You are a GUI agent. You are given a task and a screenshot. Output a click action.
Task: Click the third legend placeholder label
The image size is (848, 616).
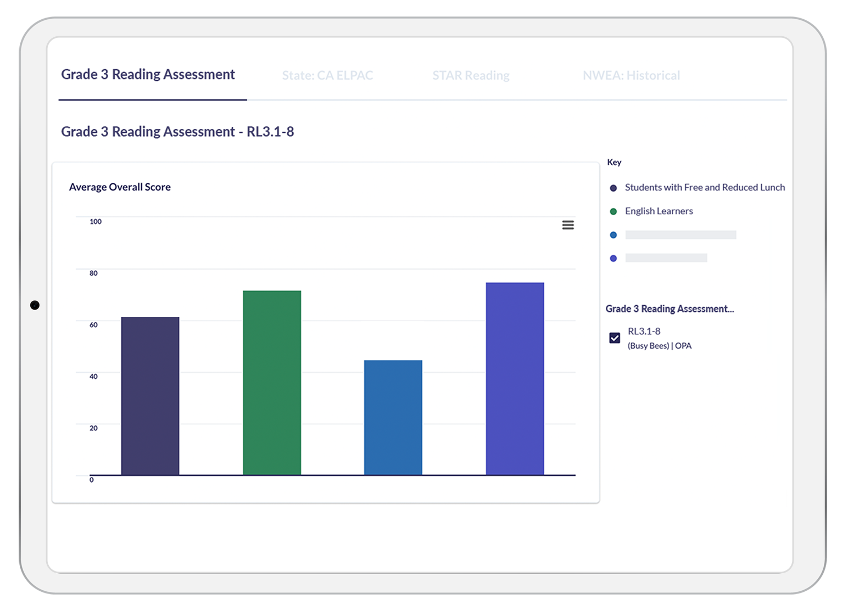(680, 235)
